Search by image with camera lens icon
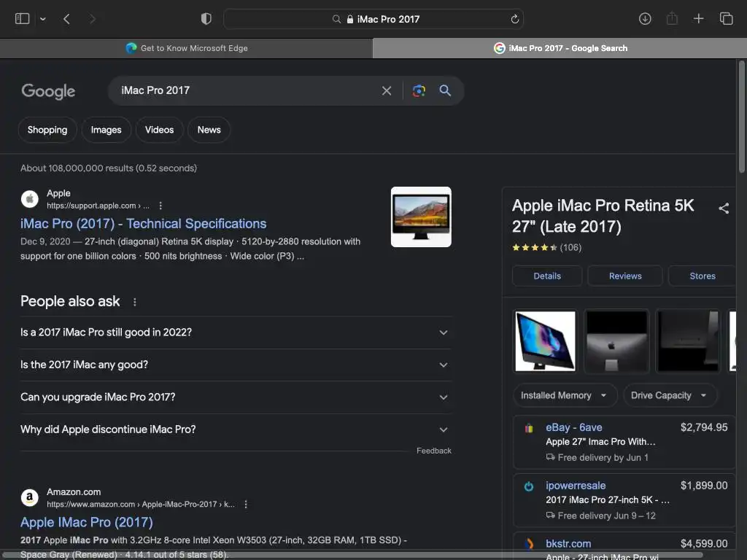747x560 pixels. 419,90
